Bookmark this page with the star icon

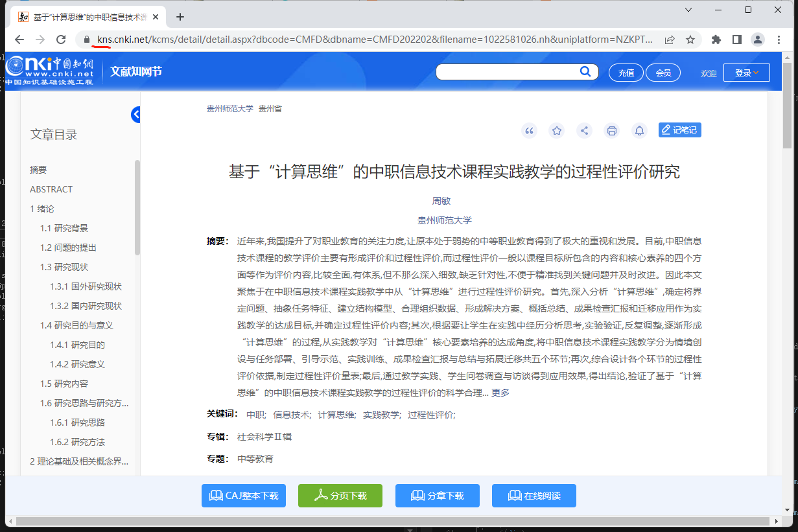point(690,40)
